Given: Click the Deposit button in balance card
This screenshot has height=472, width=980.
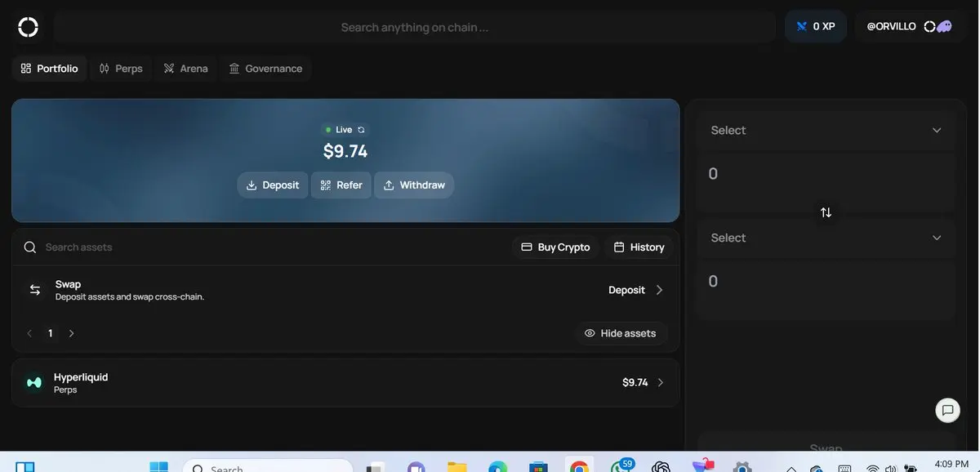Looking at the screenshot, I should (273, 185).
